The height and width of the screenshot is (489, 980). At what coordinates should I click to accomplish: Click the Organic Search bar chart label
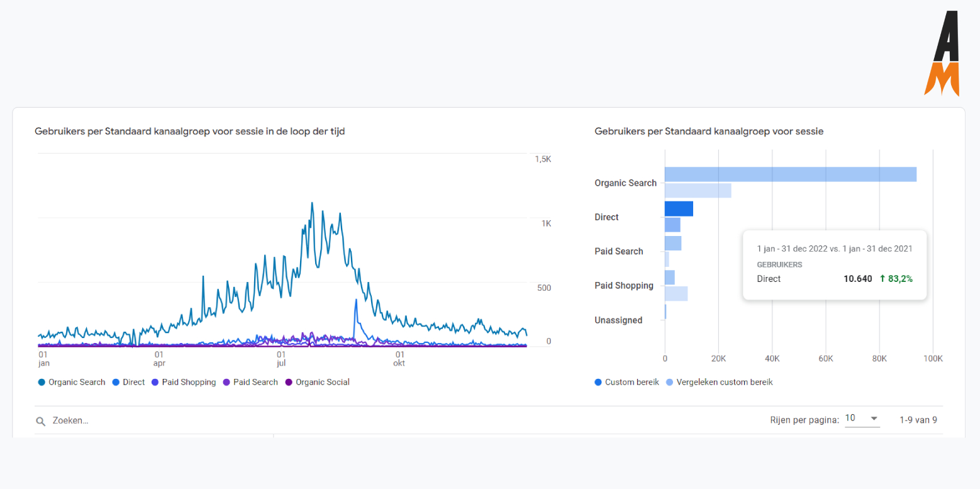[x=625, y=183]
